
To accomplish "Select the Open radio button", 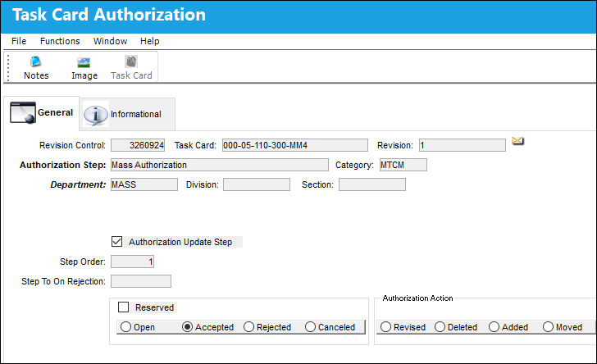I will coord(125,327).
